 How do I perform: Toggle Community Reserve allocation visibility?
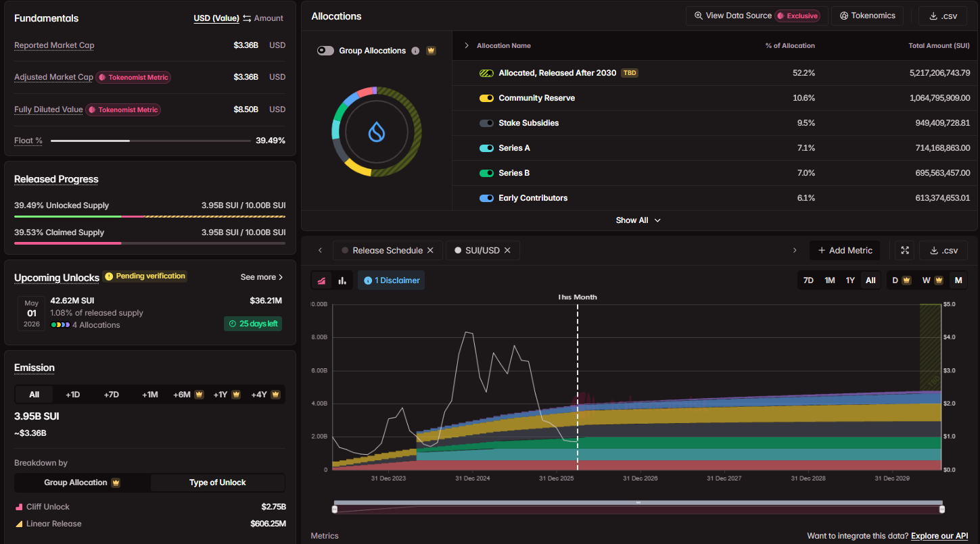(486, 98)
